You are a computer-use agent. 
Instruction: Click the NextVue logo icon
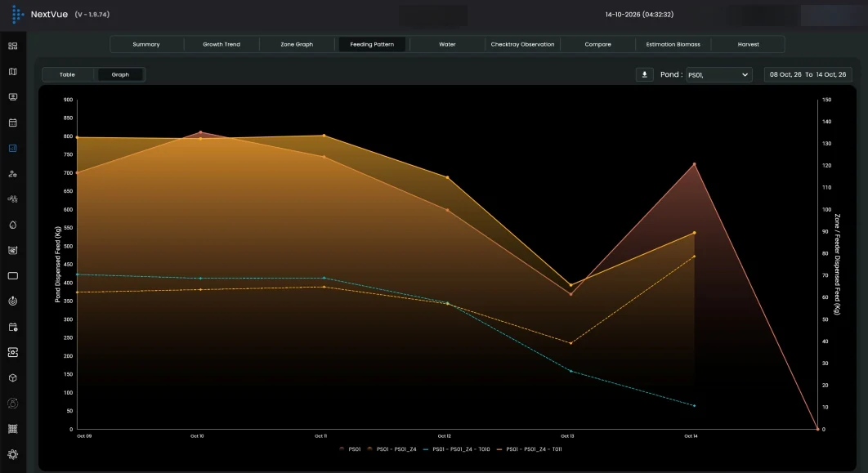[18, 15]
